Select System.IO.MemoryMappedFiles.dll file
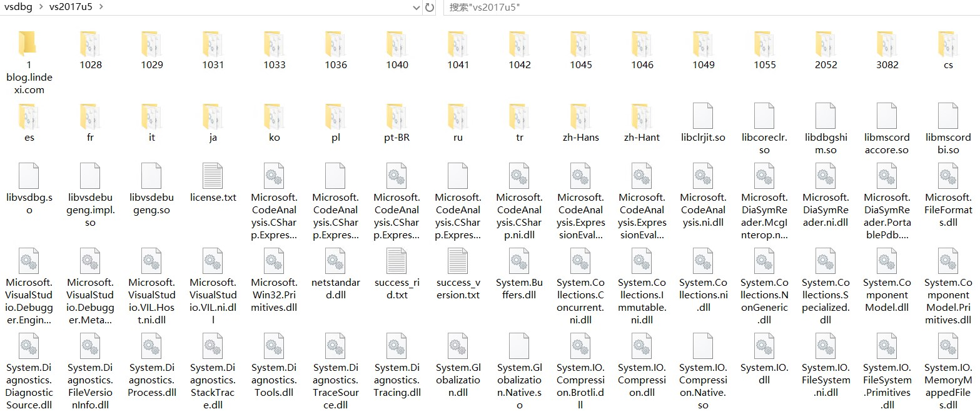Viewport: 980px width, 414px height. pos(949,371)
